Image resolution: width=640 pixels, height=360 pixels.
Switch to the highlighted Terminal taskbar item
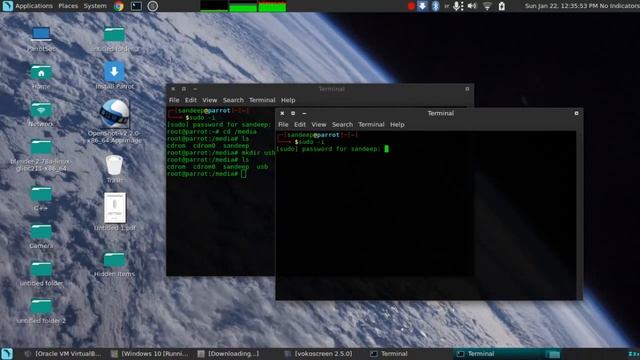click(x=495, y=353)
